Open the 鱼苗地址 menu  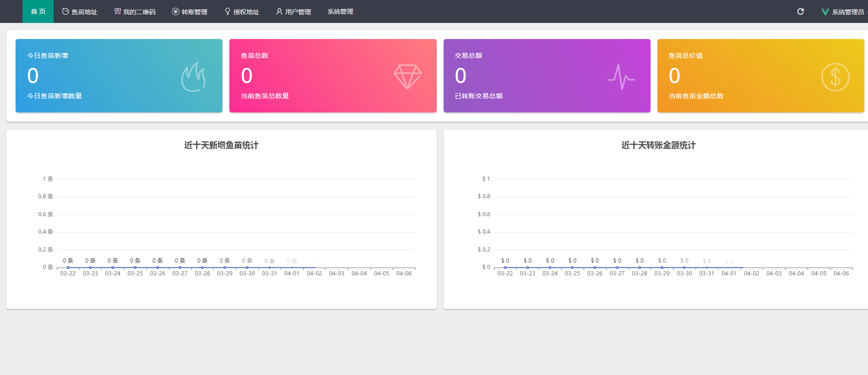click(80, 11)
